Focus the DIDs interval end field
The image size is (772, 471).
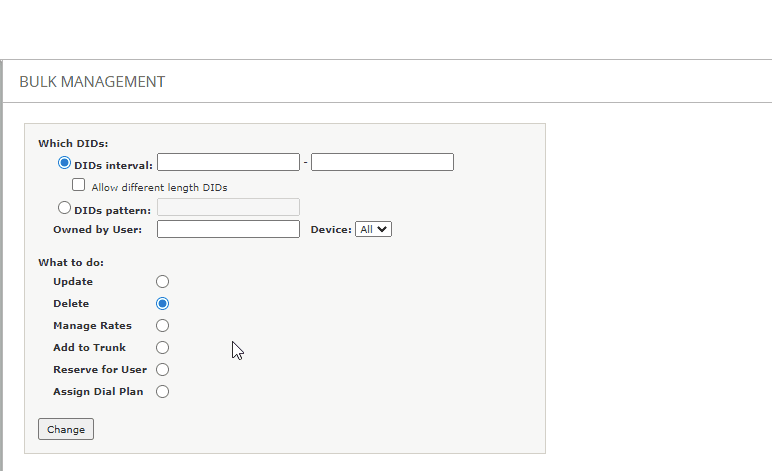[x=383, y=162]
